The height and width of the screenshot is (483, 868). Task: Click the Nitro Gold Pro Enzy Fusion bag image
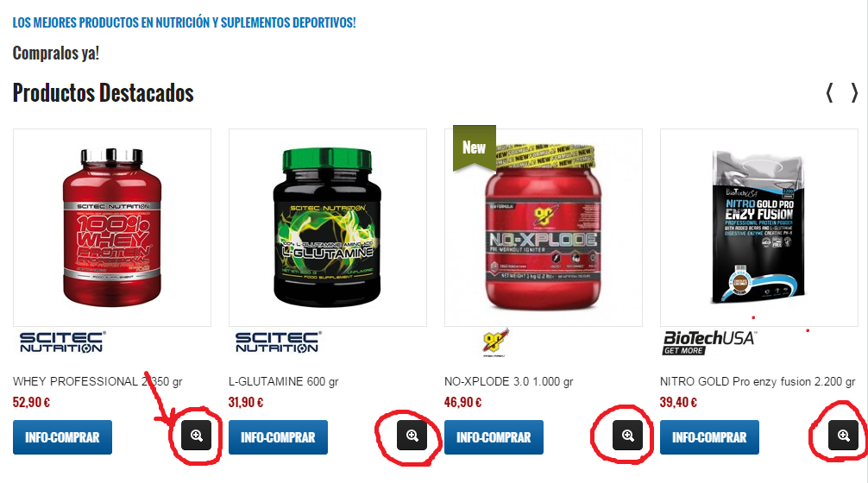(759, 228)
